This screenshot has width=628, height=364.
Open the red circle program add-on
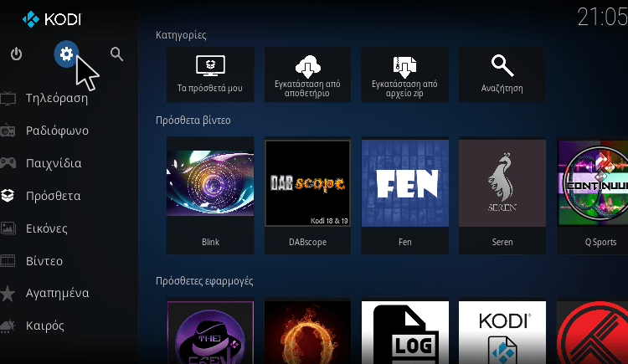592,332
